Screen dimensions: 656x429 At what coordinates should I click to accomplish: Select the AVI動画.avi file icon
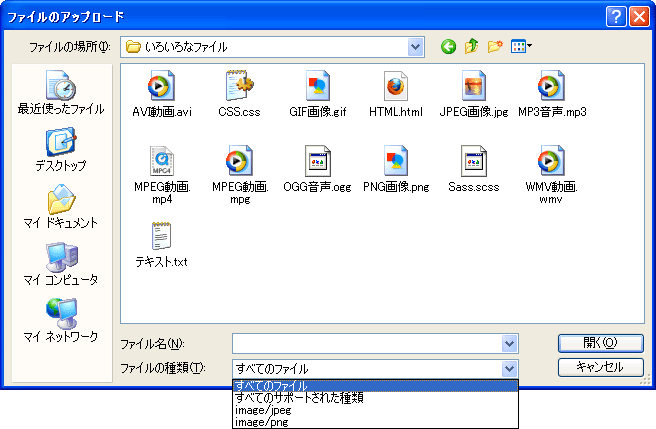click(161, 86)
